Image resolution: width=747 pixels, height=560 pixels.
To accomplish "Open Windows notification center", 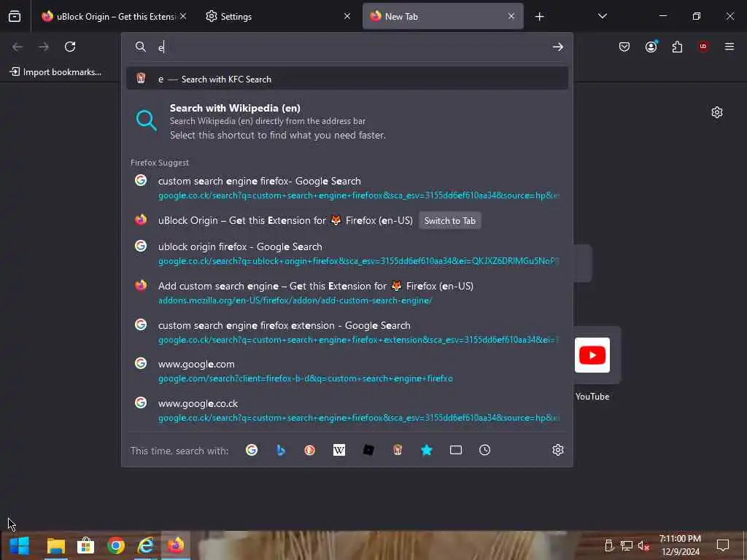I will click(723, 545).
